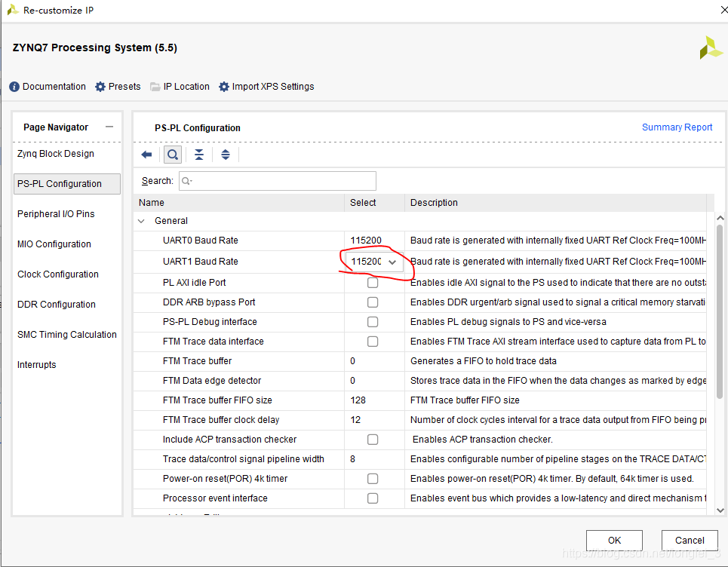The image size is (728, 567).
Task: Open the DDR Configuration page
Action: [x=56, y=305]
